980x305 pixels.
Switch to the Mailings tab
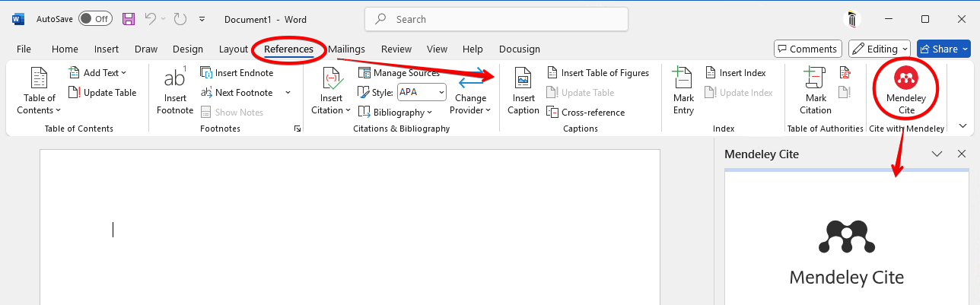(346, 49)
